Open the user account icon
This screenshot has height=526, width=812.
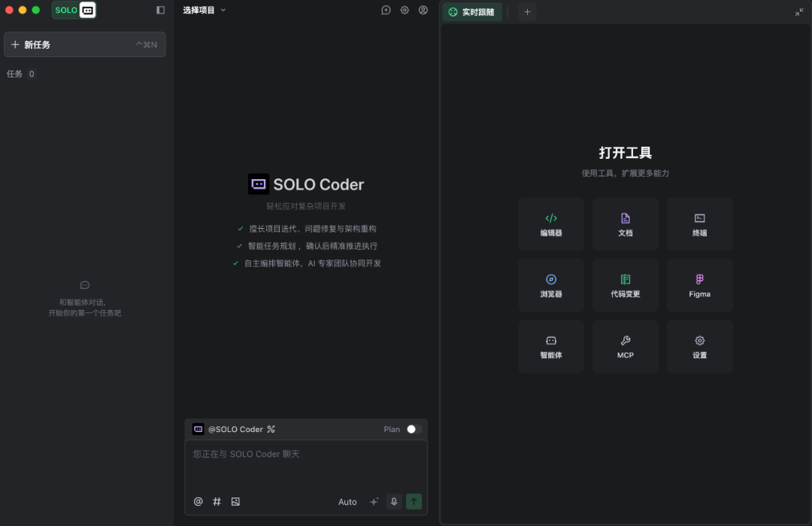click(x=423, y=10)
